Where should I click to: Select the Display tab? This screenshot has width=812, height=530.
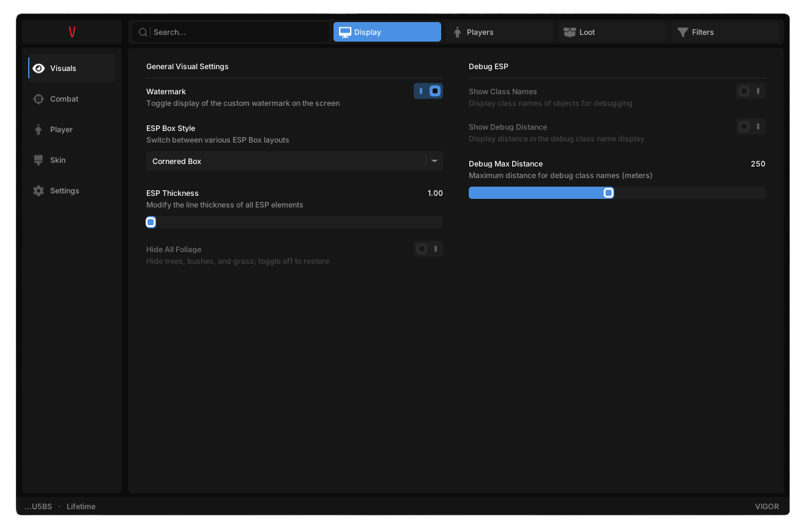(387, 32)
